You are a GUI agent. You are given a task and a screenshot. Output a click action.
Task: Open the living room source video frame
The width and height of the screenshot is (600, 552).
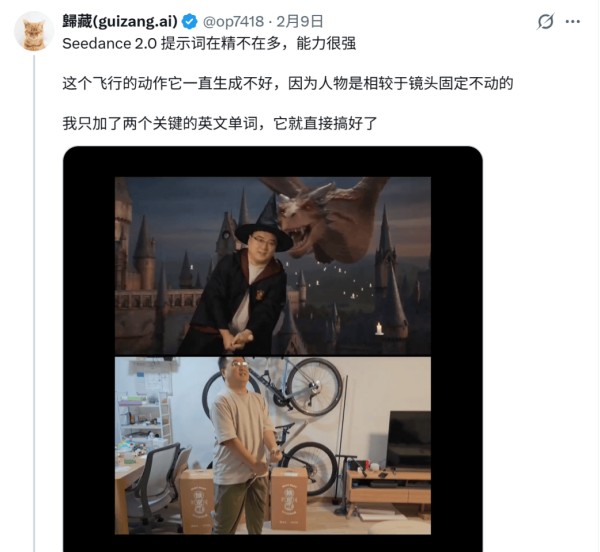click(273, 446)
